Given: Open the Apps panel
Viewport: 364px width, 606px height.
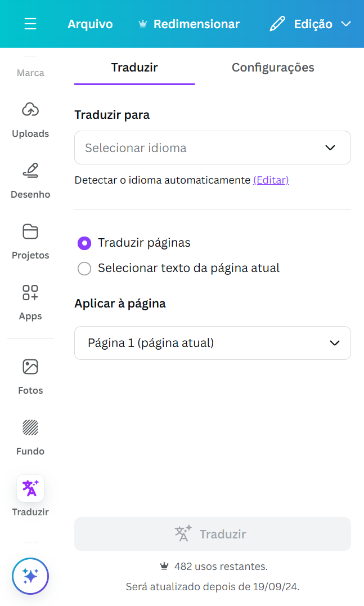Looking at the screenshot, I should click(x=30, y=302).
